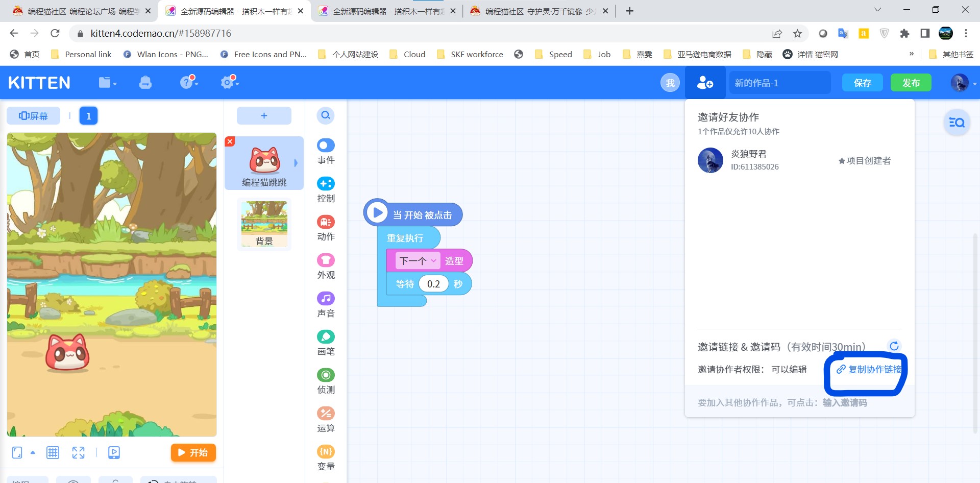Viewport: 980px width, 483px height.
Task: Select the 事件 block category
Action: tap(326, 152)
